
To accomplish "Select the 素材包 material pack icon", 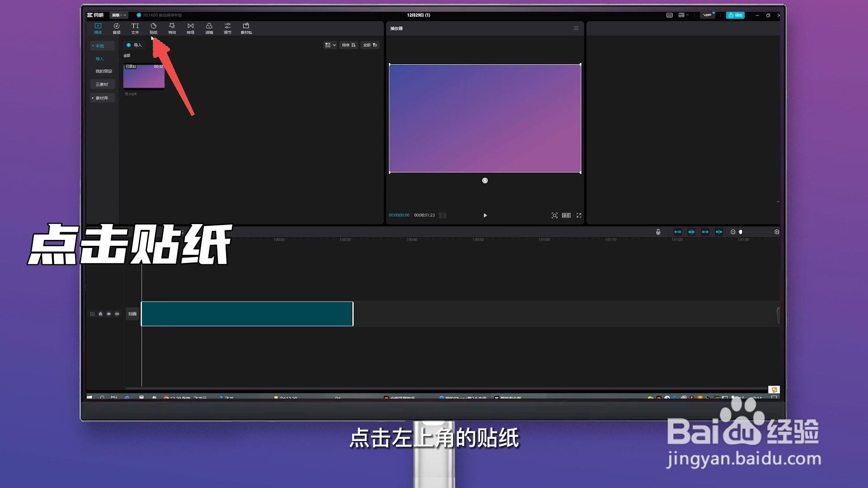I will [x=246, y=28].
